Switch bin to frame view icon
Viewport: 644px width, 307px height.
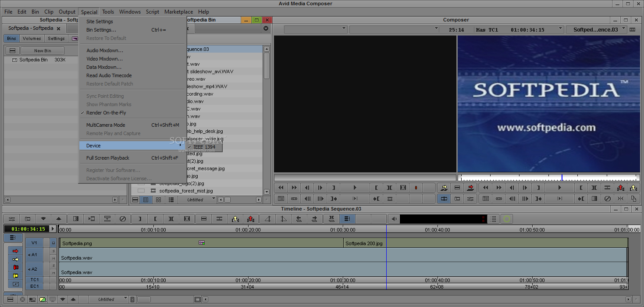pos(158,200)
